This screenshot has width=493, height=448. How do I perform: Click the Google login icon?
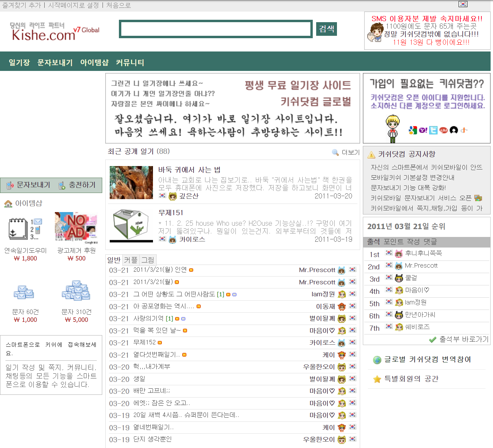click(x=413, y=130)
